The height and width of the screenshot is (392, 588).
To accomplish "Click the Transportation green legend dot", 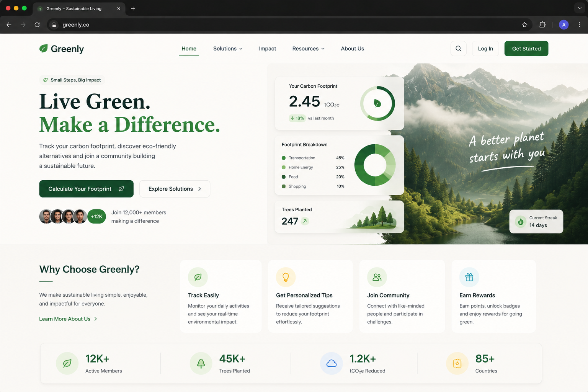I will (284, 158).
